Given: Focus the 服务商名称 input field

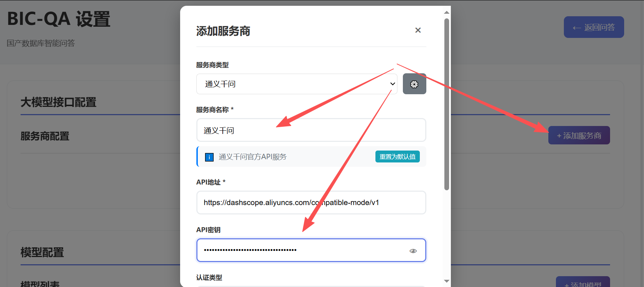Looking at the screenshot, I should coord(311,130).
